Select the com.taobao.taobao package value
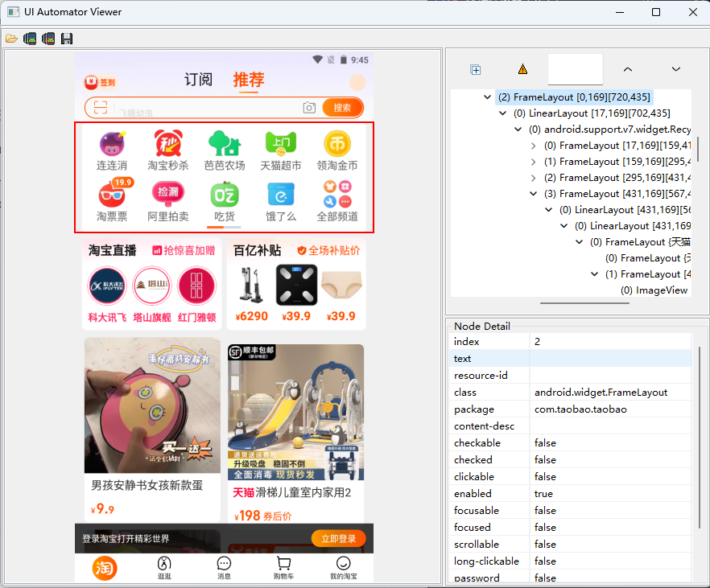The height and width of the screenshot is (588, 710). point(580,409)
